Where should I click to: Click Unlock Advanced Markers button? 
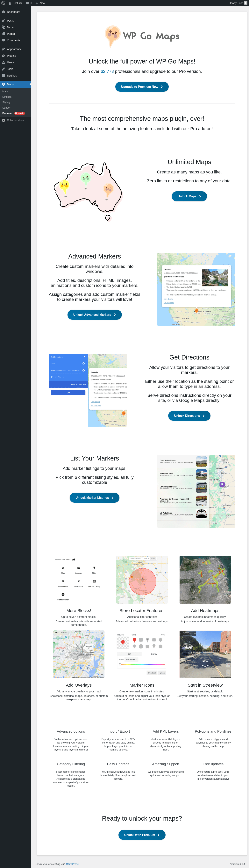[x=95, y=315]
